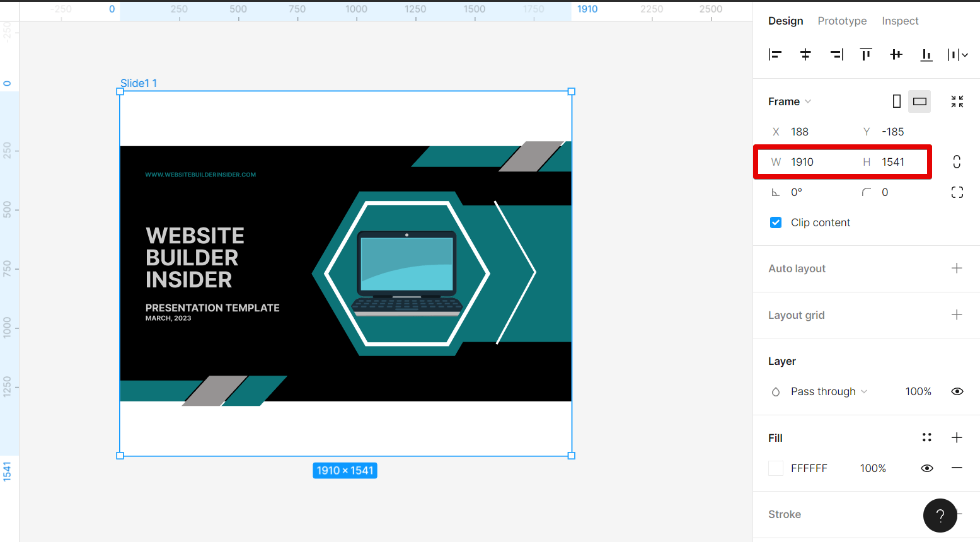
Task: Select the align top edges icon
Action: 866,55
